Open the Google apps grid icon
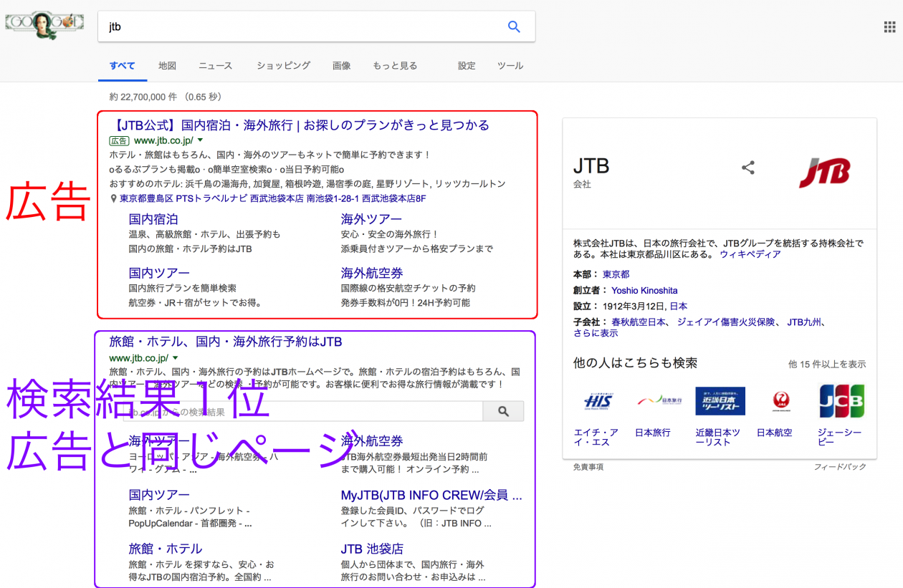This screenshot has height=588, width=903. 889,27
